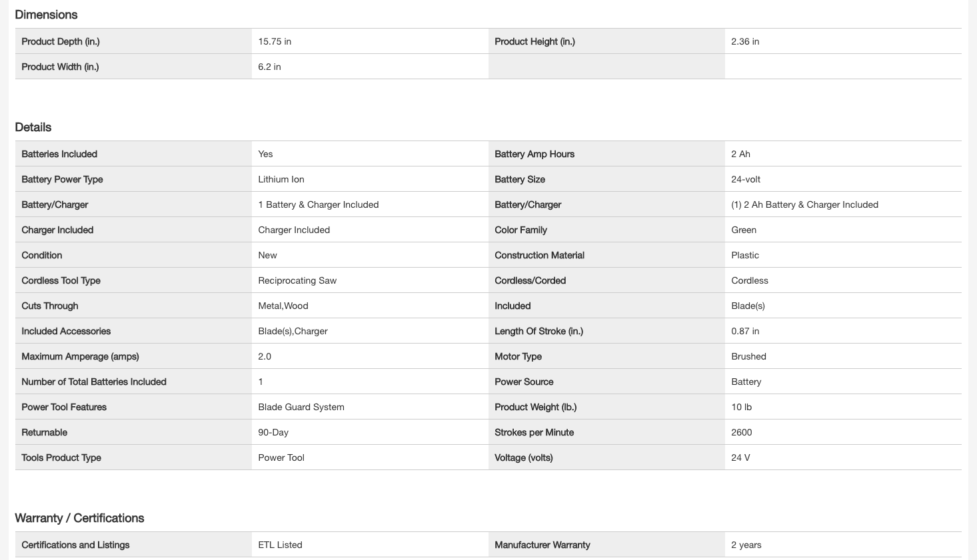Click the Length Of Stroke (in.) label
The height and width of the screenshot is (560, 977).
click(538, 331)
